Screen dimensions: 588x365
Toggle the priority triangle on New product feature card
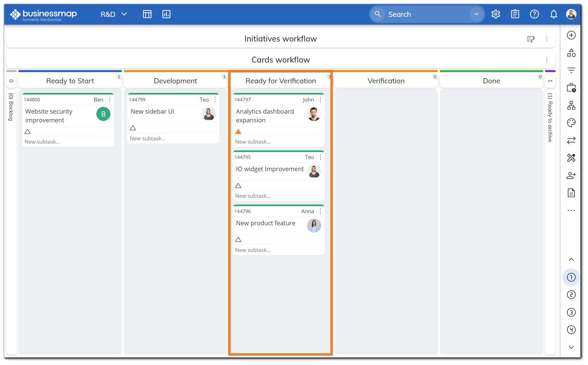click(238, 240)
